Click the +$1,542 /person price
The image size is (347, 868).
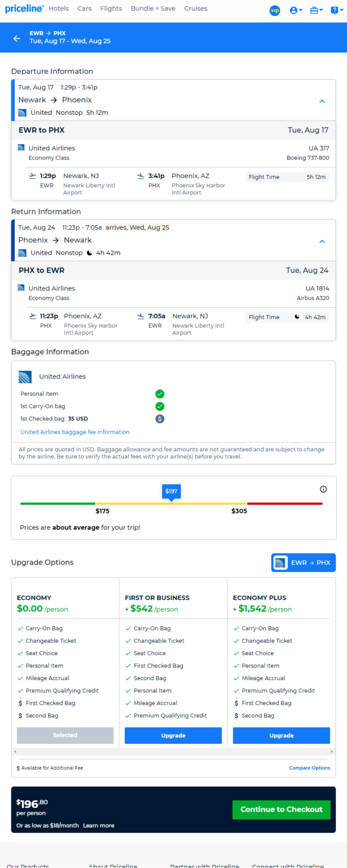click(x=263, y=609)
